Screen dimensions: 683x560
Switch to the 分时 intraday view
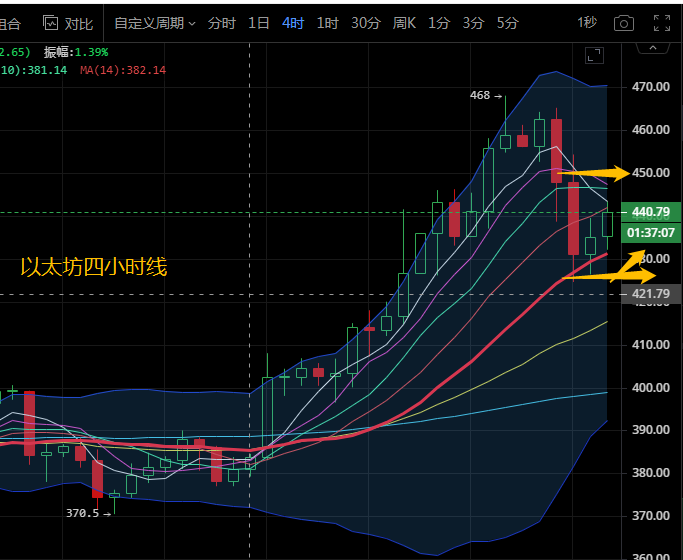coord(221,22)
